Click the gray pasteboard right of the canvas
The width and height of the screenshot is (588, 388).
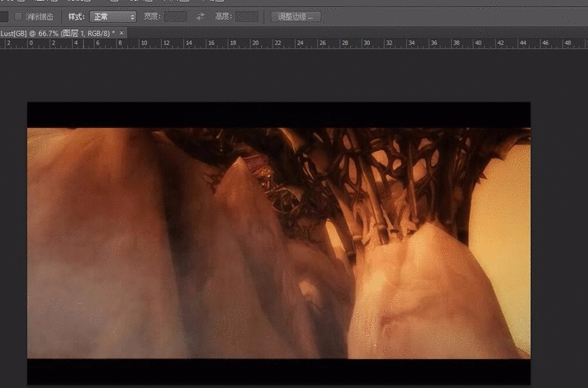click(x=558, y=239)
